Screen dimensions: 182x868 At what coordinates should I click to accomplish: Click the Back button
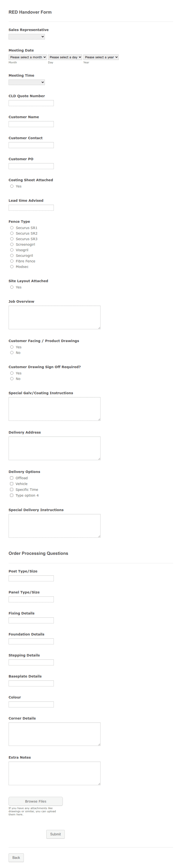coord(16,857)
